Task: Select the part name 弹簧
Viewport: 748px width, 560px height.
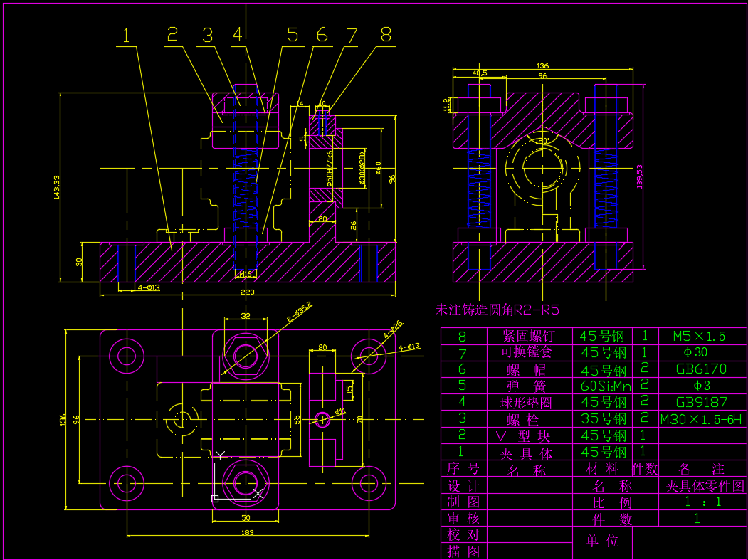Action: coord(526,386)
